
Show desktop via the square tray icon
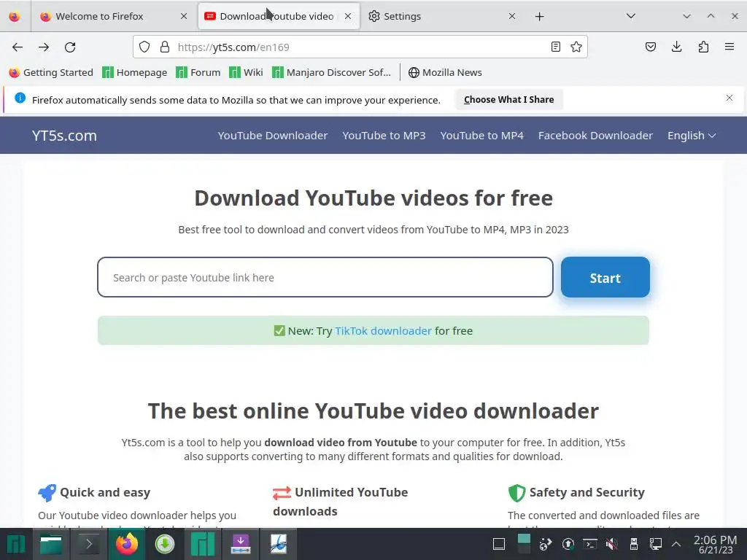499,544
